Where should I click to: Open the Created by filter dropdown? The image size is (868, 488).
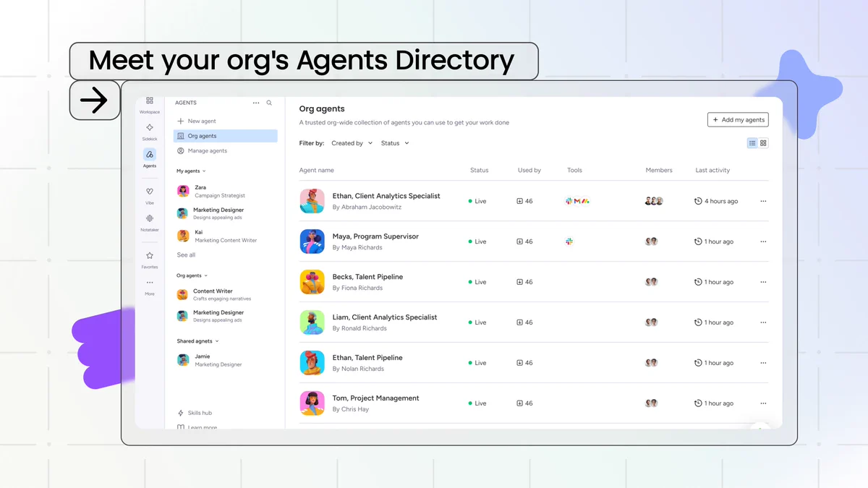[352, 143]
